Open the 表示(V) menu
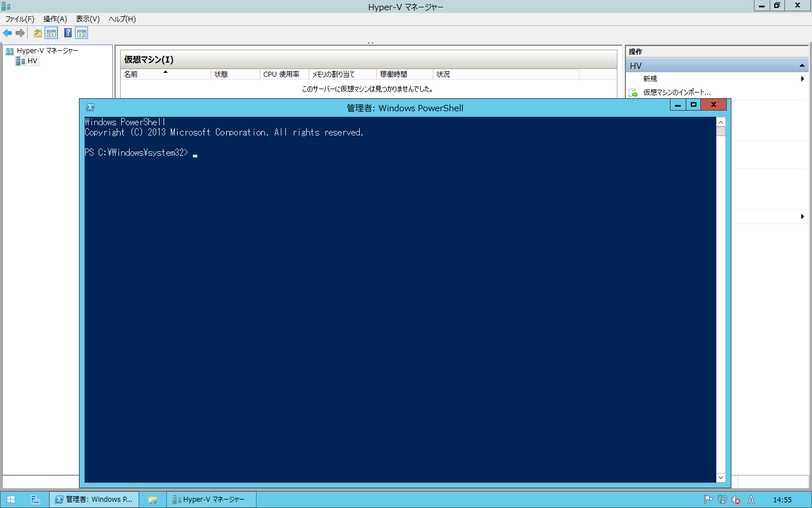Screen dimensions: 812x508 coord(88,19)
